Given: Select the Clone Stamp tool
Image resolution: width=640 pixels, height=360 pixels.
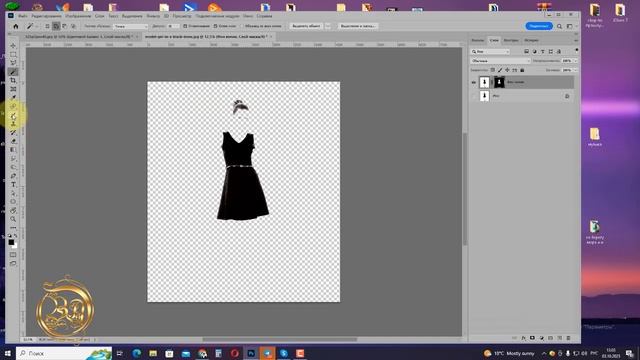Looking at the screenshot, I should click(x=13, y=124).
